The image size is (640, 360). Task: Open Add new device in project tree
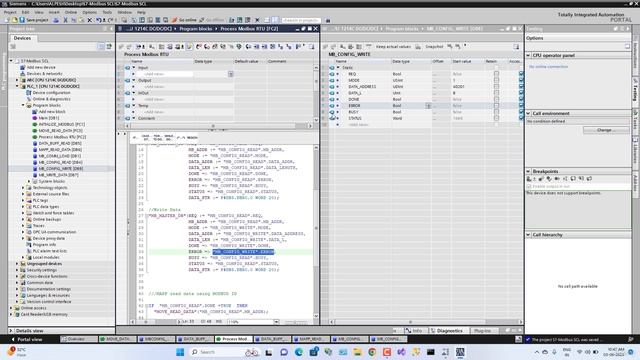[x=41, y=67]
